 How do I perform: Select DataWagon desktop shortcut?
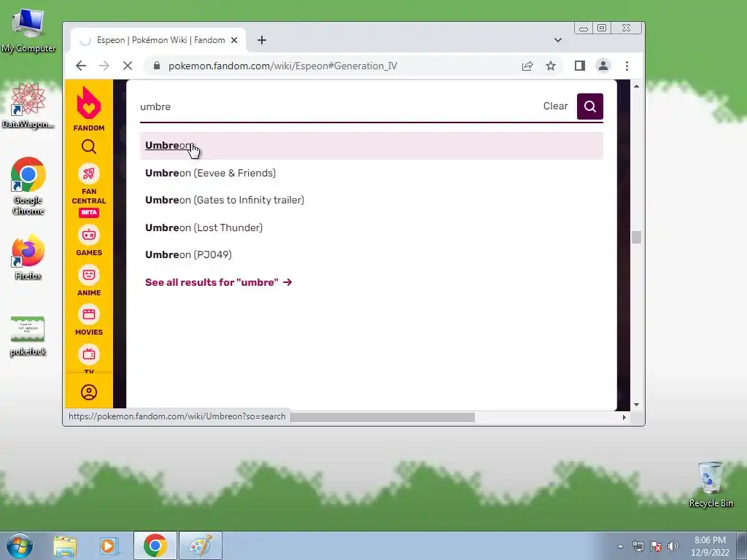[x=28, y=106]
